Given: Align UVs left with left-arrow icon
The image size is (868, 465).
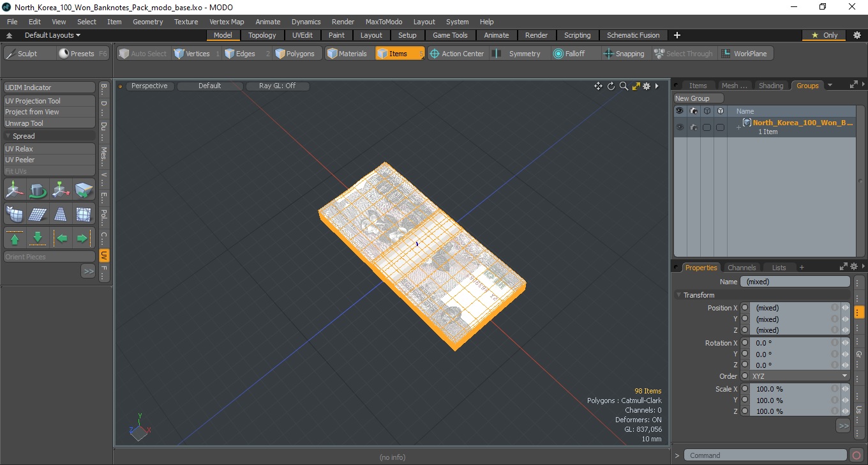Looking at the screenshot, I should click(x=61, y=238).
